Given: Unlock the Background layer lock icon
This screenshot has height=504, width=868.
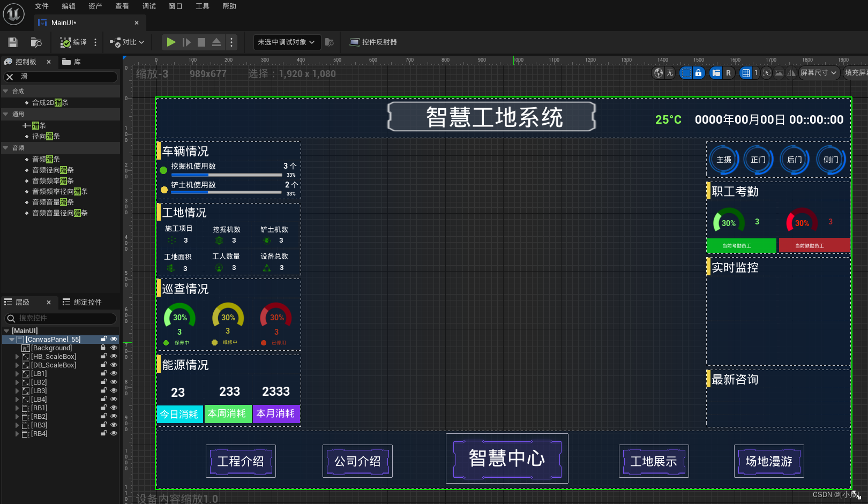Looking at the screenshot, I should pos(103,348).
